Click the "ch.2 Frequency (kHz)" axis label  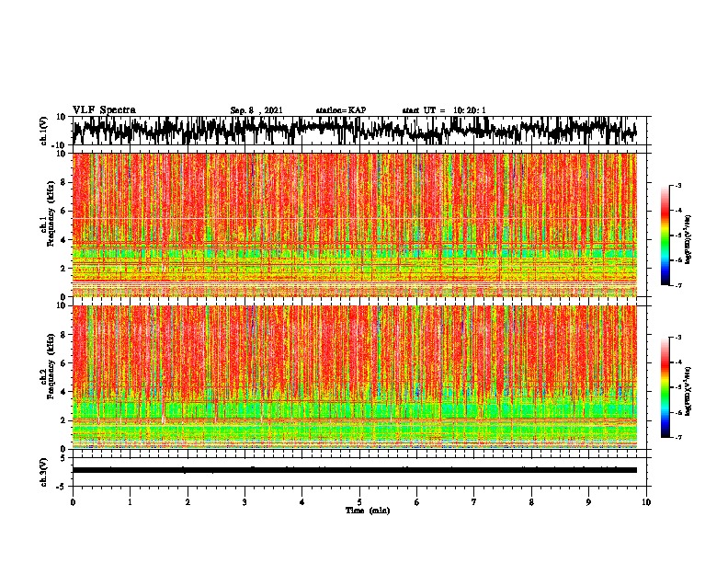(47, 366)
